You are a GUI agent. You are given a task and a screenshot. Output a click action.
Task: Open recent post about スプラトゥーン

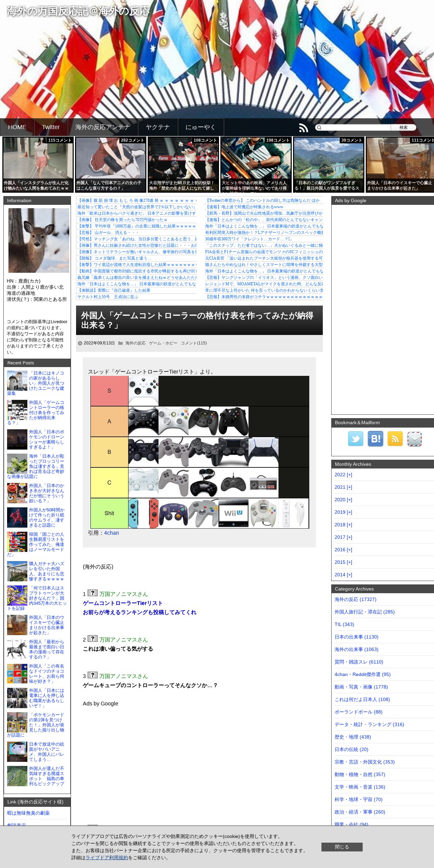37,598
